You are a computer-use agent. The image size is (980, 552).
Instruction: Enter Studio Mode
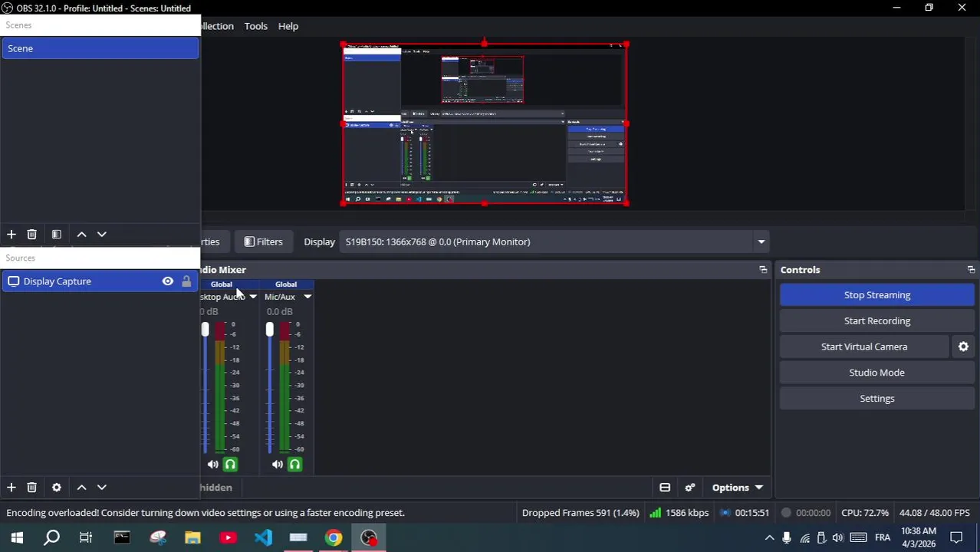[x=877, y=373]
